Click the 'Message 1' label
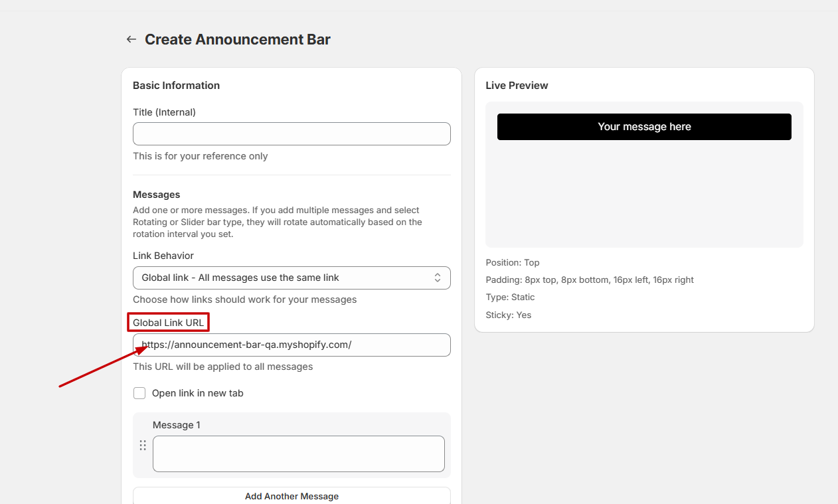This screenshot has height=504, width=838. click(177, 425)
